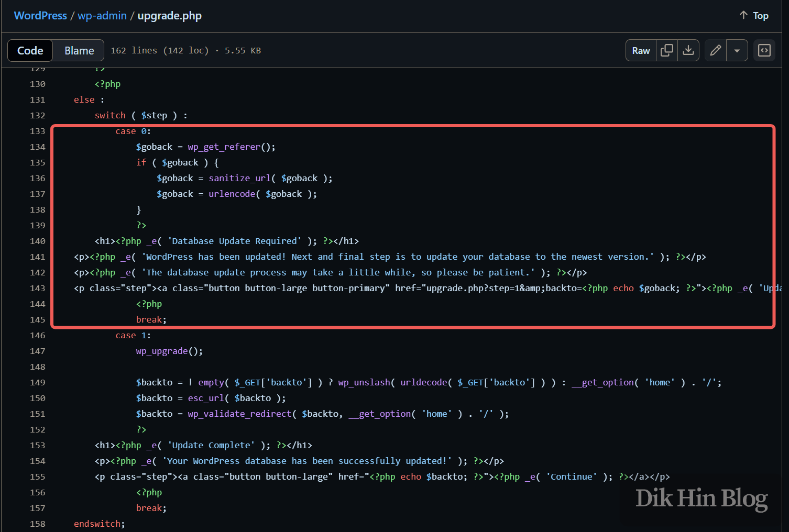Jump to top using the up-arrow icon
Image resolution: width=789 pixels, height=532 pixels.
click(x=743, y=15)
